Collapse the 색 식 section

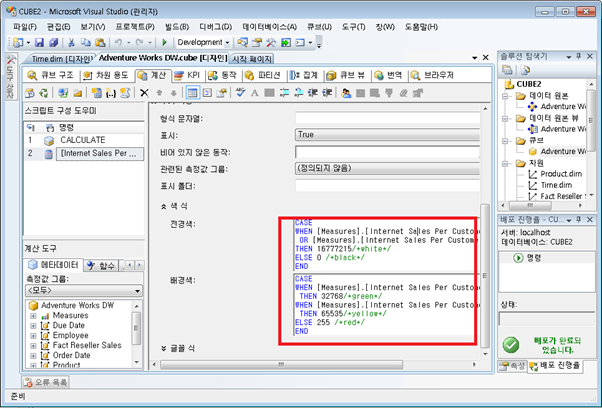tap(164, 206)
